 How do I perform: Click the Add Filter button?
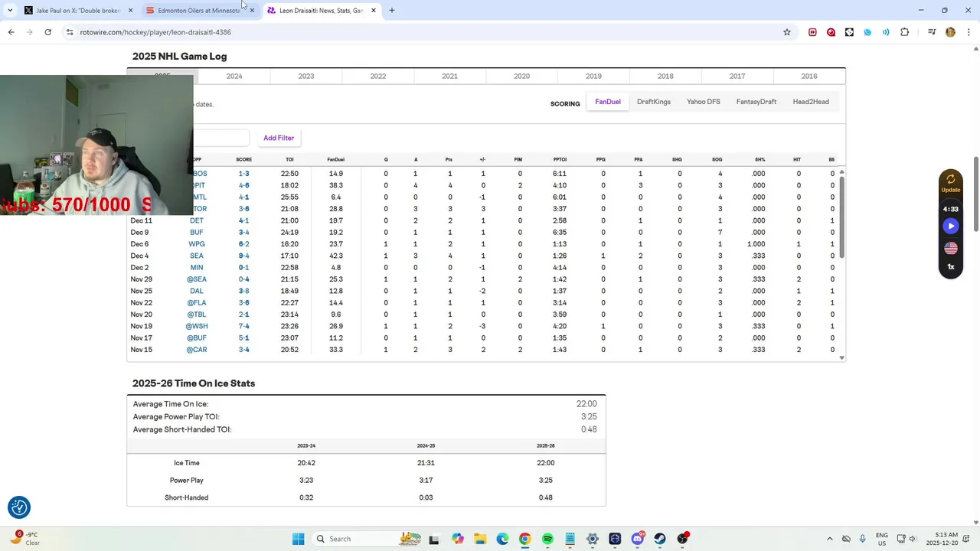(279, 138)
